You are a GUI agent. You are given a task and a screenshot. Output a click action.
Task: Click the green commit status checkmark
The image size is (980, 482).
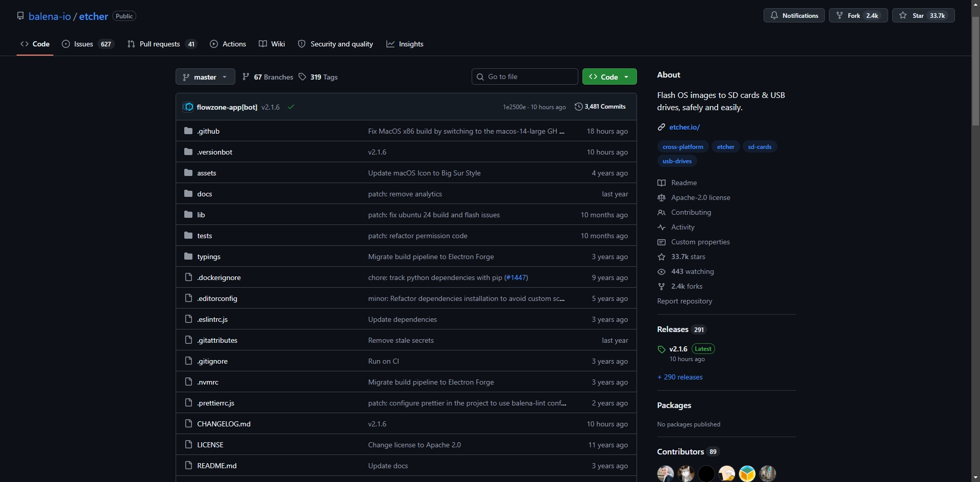coord(291,107)
